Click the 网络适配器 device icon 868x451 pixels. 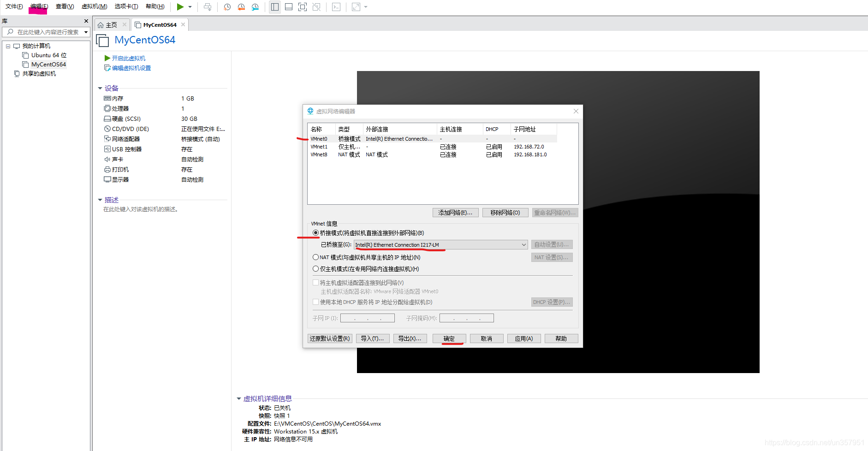click(107, 139)
